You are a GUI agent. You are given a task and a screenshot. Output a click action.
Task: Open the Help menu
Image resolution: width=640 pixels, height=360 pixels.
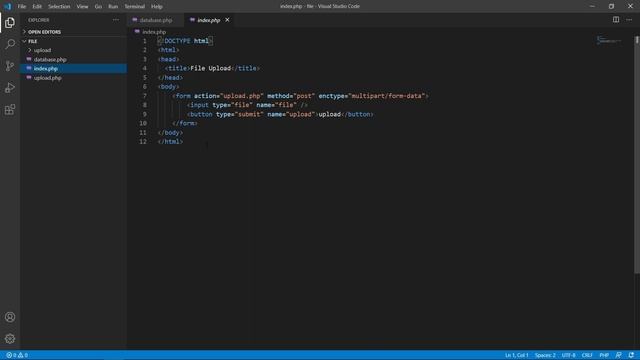click(x=157, y=7)
